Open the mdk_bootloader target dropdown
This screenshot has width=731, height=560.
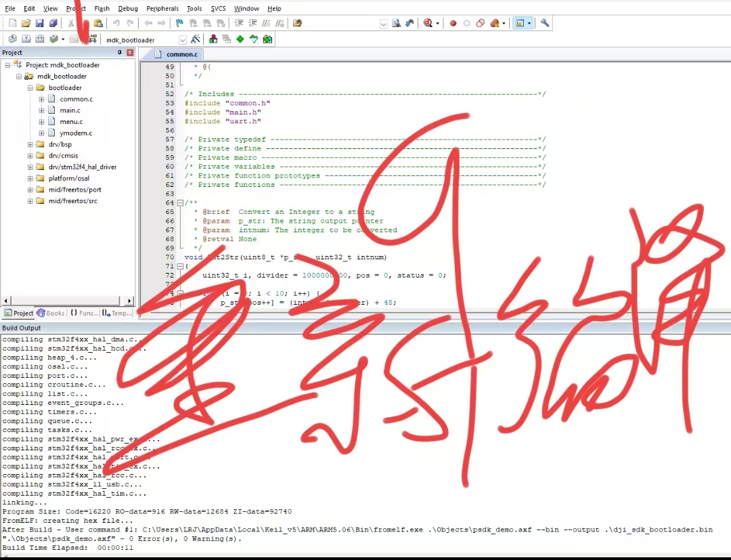click(x=183, y=39)
